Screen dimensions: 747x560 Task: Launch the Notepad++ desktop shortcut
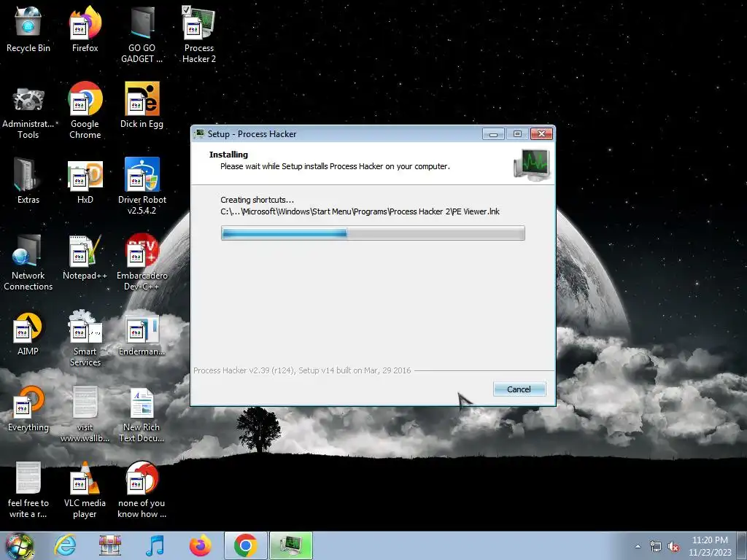(85, 257)
